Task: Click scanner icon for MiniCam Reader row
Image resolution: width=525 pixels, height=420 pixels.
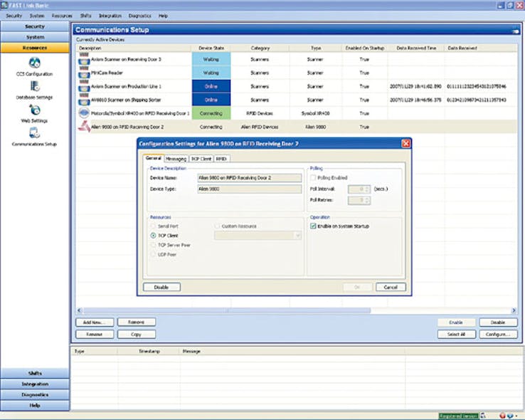Action: (x=84, y=73)
